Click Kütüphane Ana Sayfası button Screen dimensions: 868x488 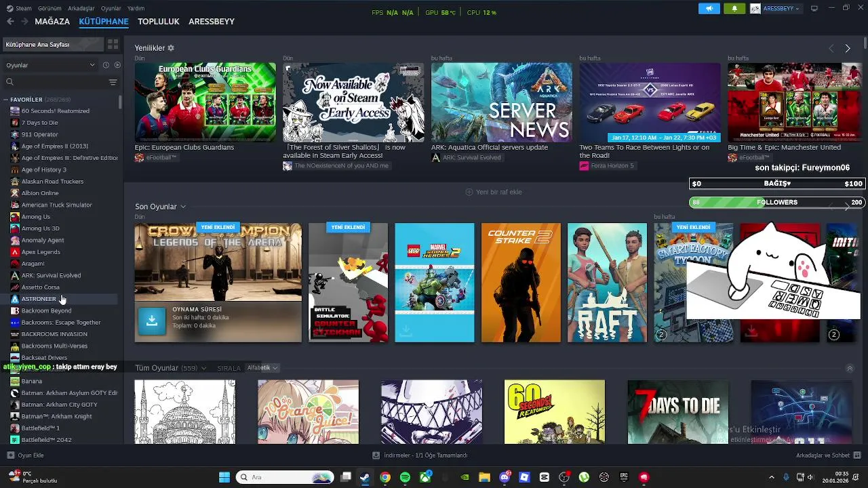point(54,44)
